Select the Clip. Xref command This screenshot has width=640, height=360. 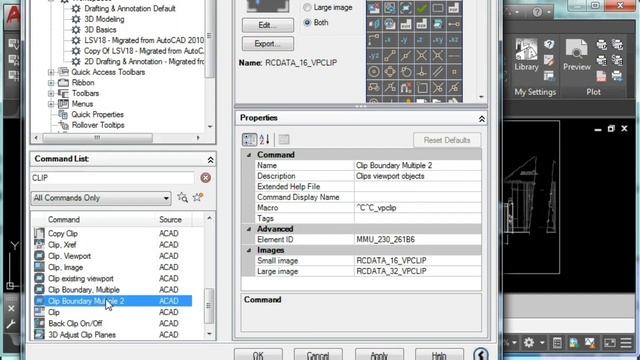[x=62, y=245]
